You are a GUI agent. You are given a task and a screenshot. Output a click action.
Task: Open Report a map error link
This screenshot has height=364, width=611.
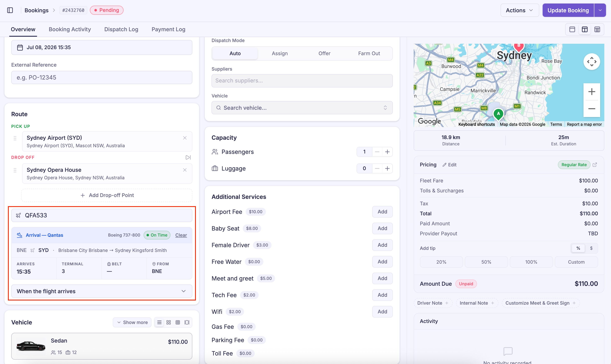[x=584, y=124]
